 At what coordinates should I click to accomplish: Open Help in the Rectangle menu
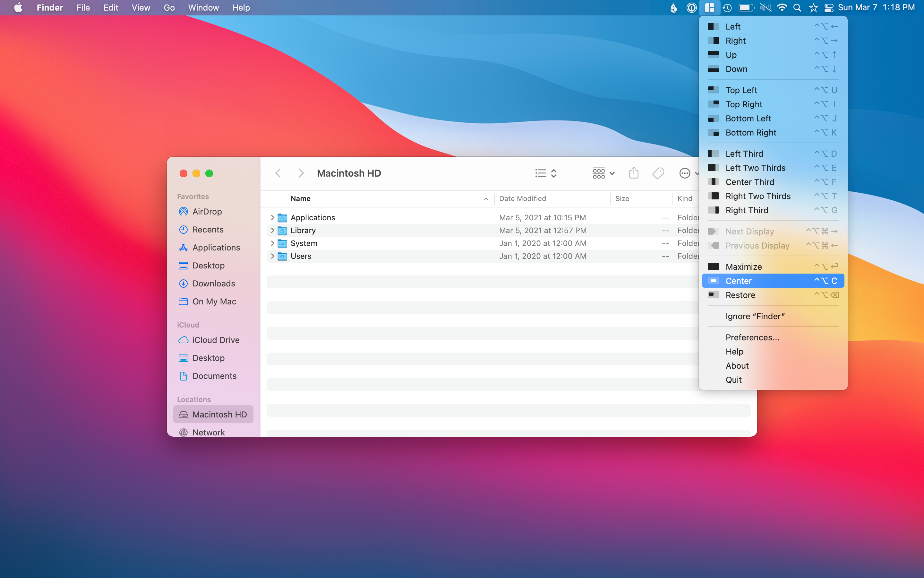(773, 351)
